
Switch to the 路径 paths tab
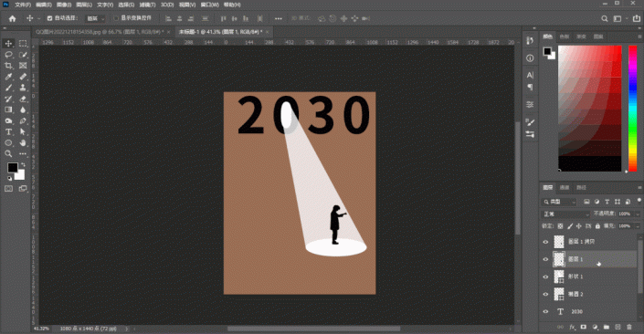pos(581,187)
